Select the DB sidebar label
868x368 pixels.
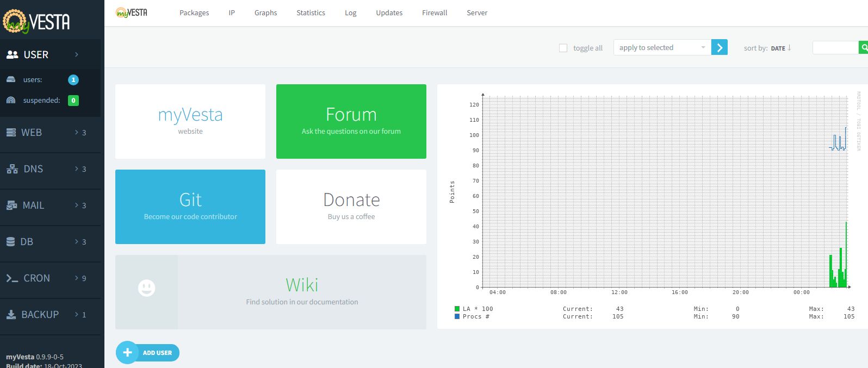27,241
